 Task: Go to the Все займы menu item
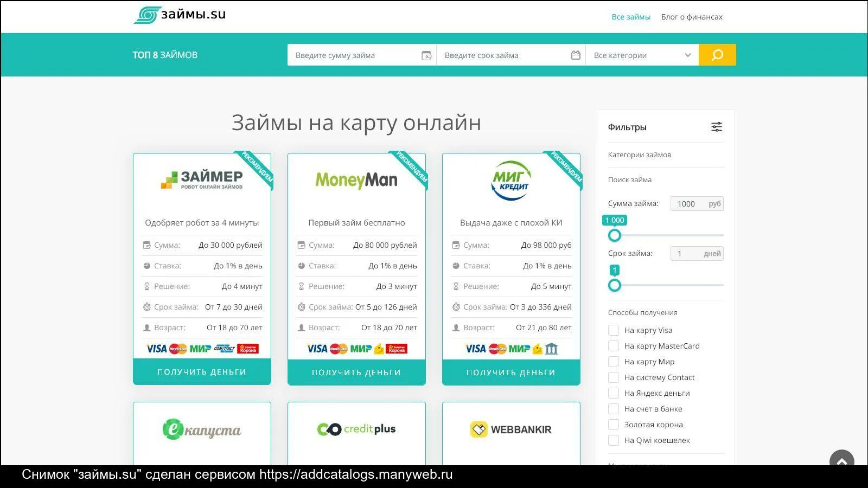coord(631,17)
